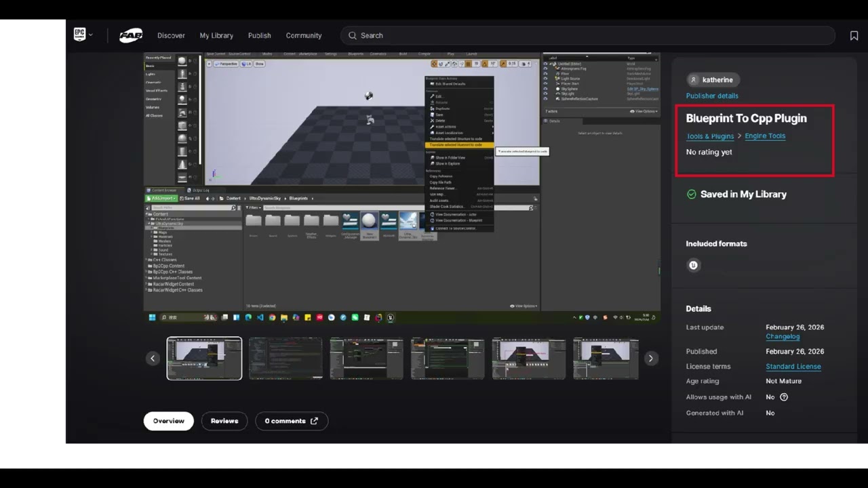Click Saved in My Library button

pos(736,194)
